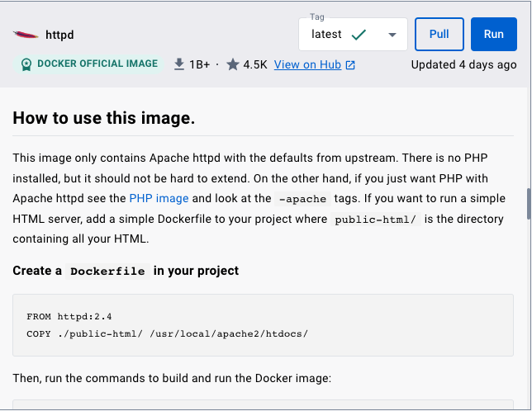Click the Docker Official Image badge icon

(26, 64)
